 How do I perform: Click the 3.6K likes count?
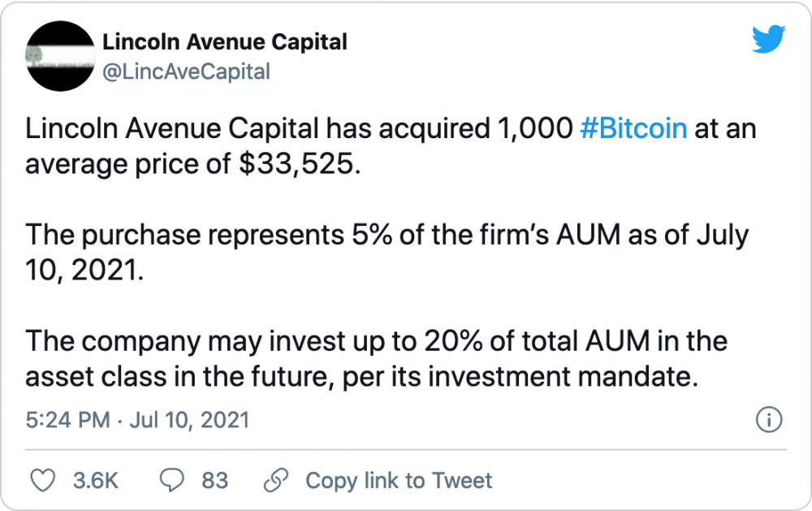click(96, 480)
